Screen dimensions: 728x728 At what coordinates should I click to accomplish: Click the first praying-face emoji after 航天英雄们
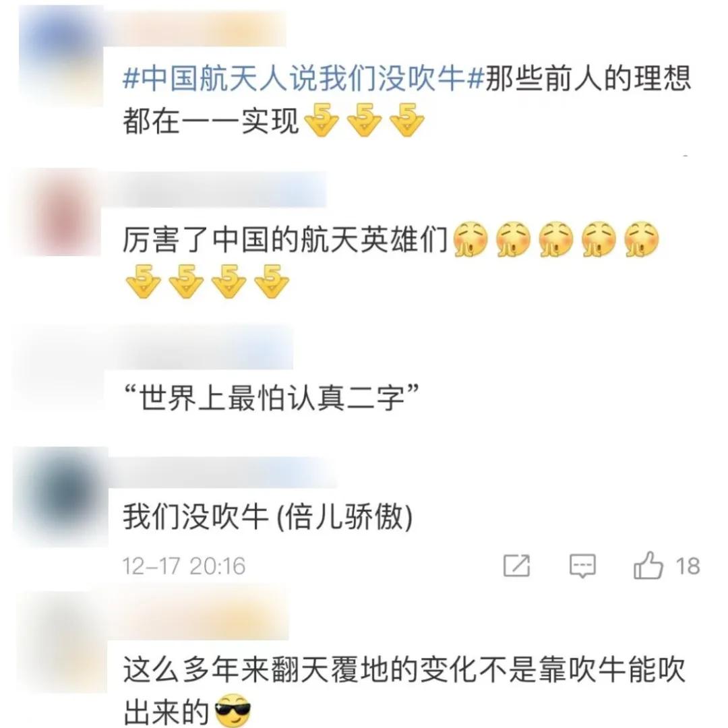[x=470, y=239]
